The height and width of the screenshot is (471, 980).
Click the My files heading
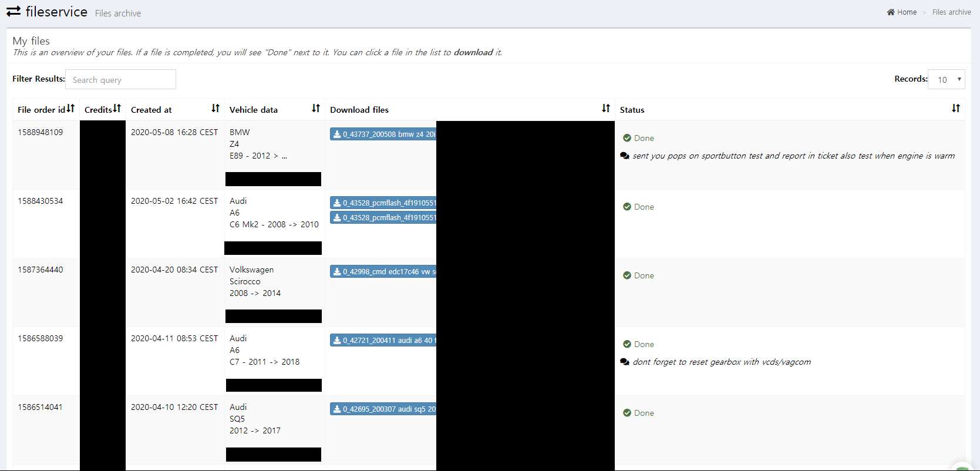click(31, 41)
